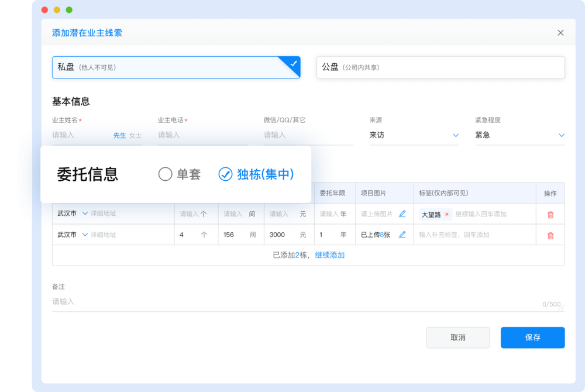Click the 已上传8张 text

[376, 235]
